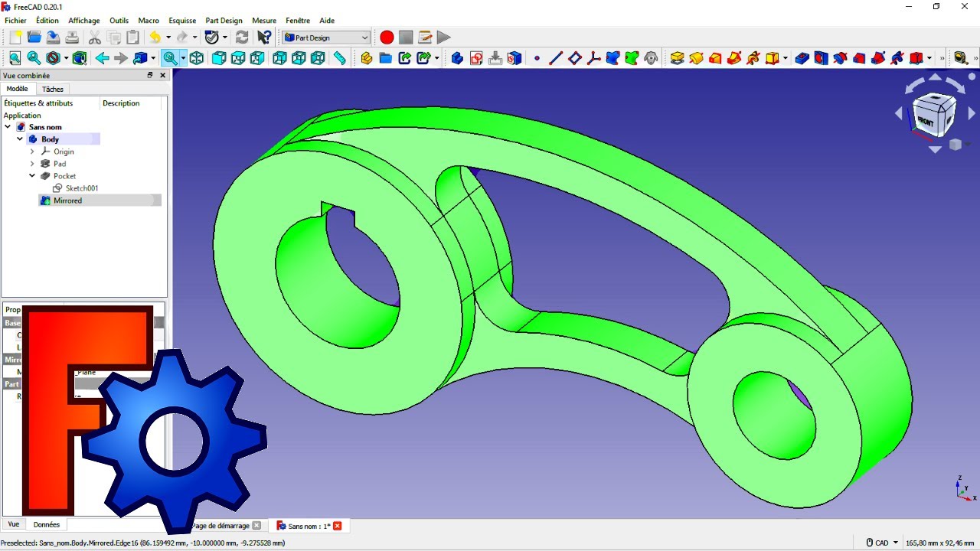This screenshot has height=551, width=980.
Task: Undock the Vue combinée panel
Action: point(150,76)
